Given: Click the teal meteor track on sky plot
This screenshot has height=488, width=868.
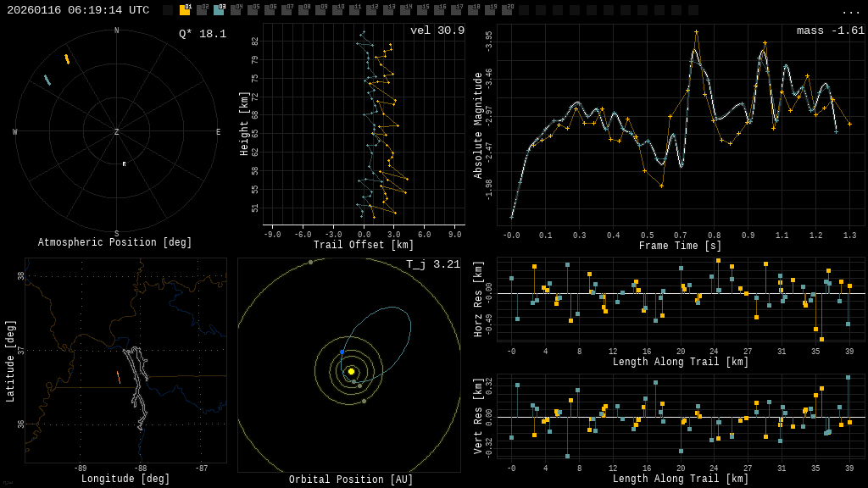Looking at the screenshot, I should 47,80.
